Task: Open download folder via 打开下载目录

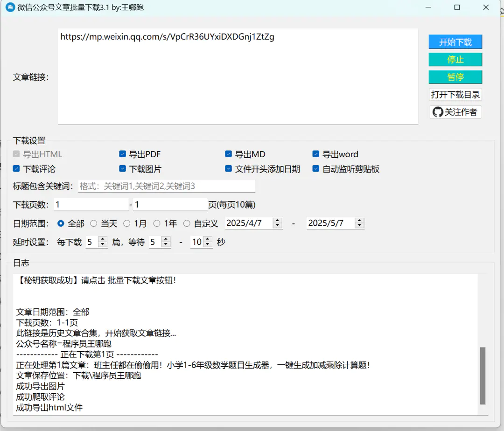Action: click(455, 95)
